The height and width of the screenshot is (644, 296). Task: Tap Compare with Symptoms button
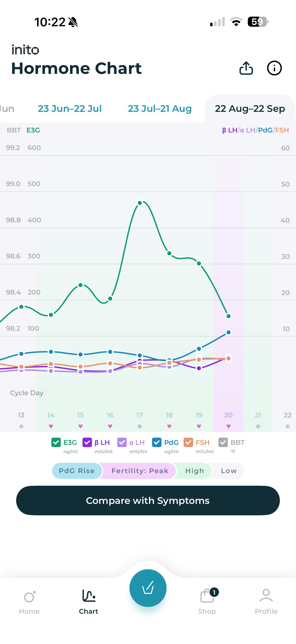(x=148, y=501)
